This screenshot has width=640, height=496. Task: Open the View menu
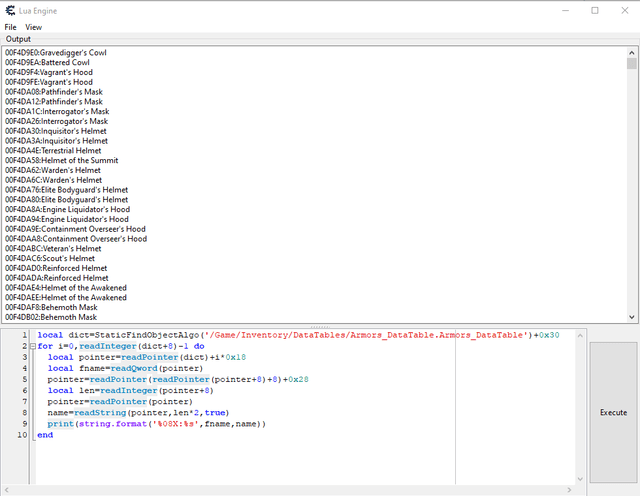(33, 27)
